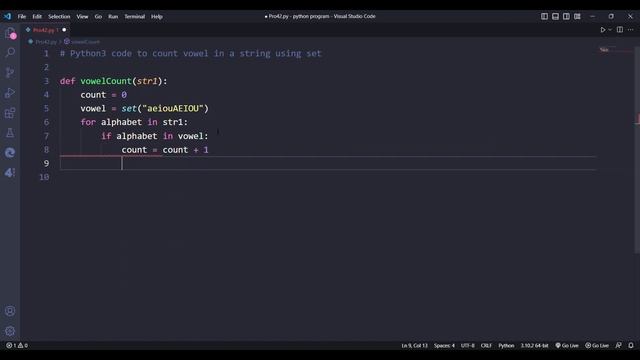The height and width of the screenshot is (360, 640).
Task: Click vowelCount symbol in the breadcrumb
Action: pos(85,42)
